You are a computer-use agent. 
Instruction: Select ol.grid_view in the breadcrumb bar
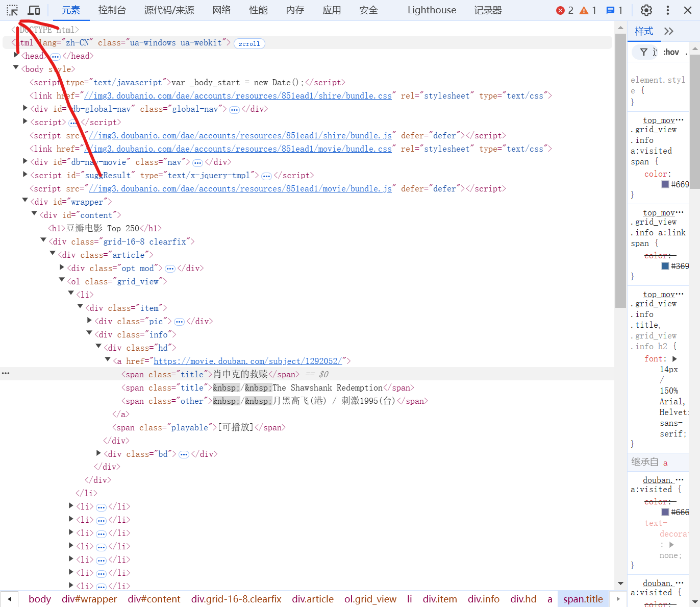[370, 599]
